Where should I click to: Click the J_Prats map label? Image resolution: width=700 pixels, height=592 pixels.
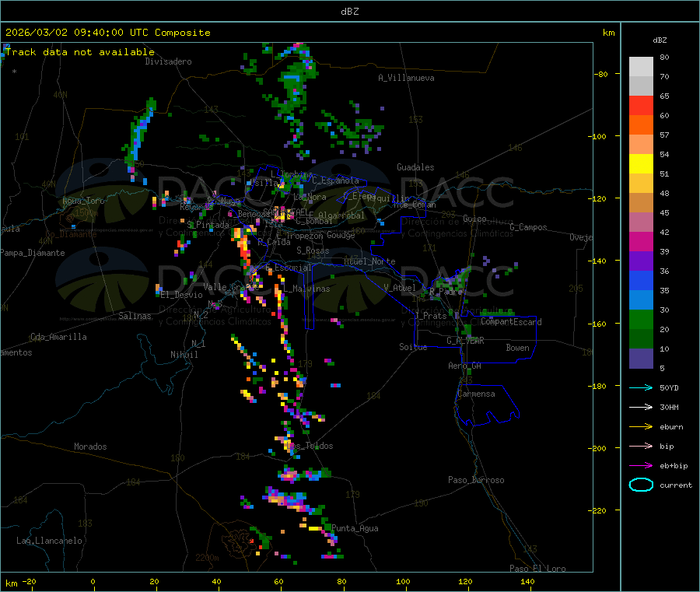click(x=430, y=316)
